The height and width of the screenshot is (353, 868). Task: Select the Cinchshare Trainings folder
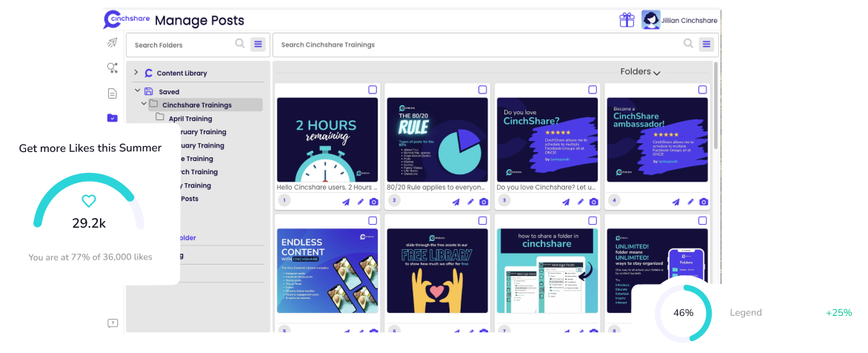pos(197,105)
